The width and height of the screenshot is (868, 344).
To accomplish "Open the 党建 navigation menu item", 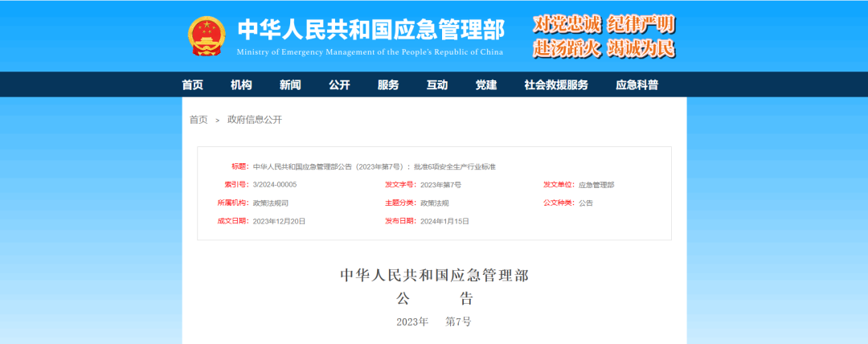I will tap(486, 84).
